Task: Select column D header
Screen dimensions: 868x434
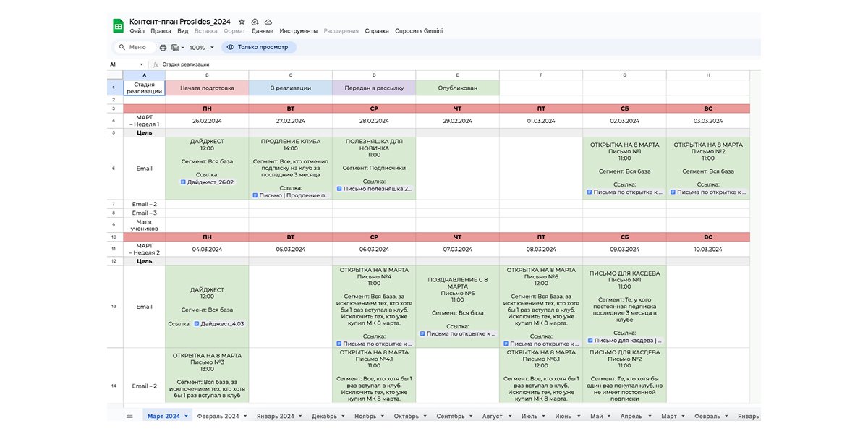Action: pos(374,75)
